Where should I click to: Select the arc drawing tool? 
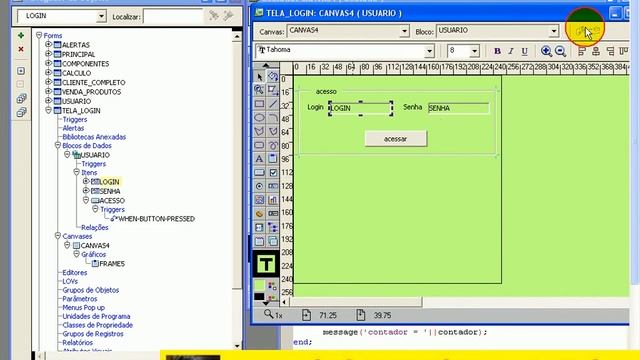click(x=273, y=118)
